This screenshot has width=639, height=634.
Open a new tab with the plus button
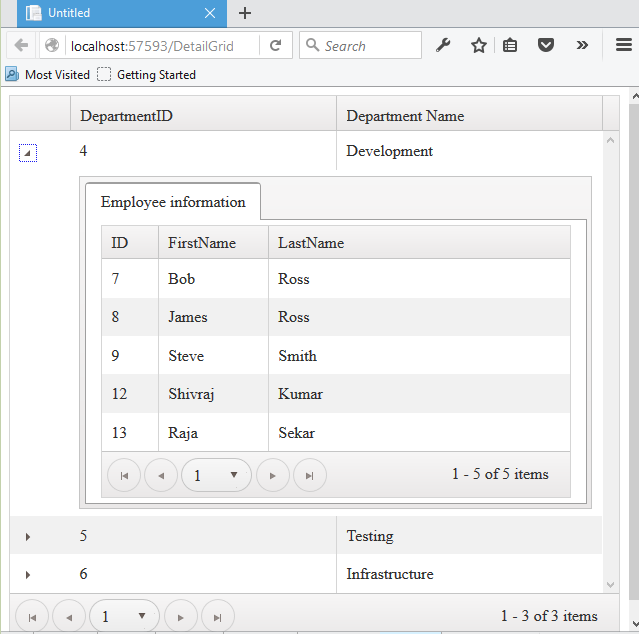point(245,13)
